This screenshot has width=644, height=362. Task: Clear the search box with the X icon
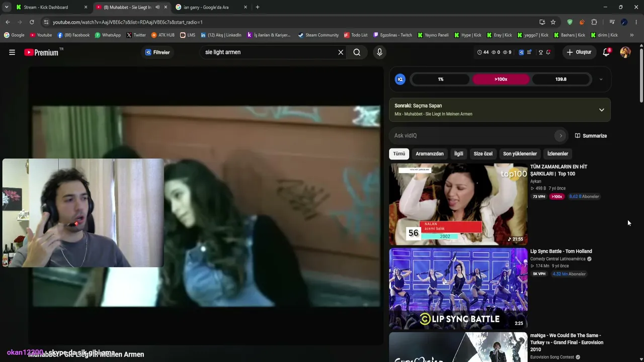(341, 52)
